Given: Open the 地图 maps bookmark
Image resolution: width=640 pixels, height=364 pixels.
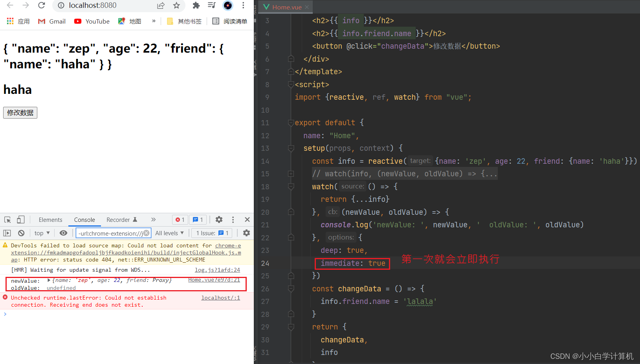Looking at the screenshot, I should (x=130, y=21).
